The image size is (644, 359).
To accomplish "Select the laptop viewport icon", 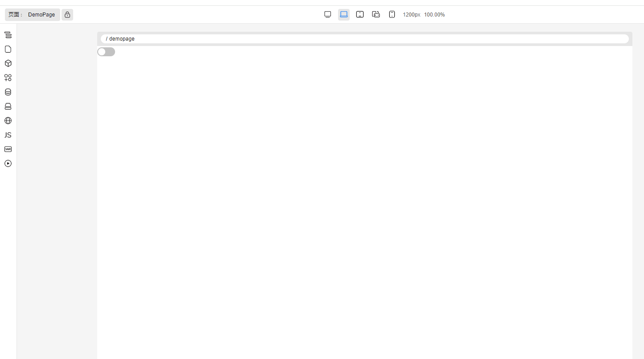I will pyautogui.click(x=344, y=15).
